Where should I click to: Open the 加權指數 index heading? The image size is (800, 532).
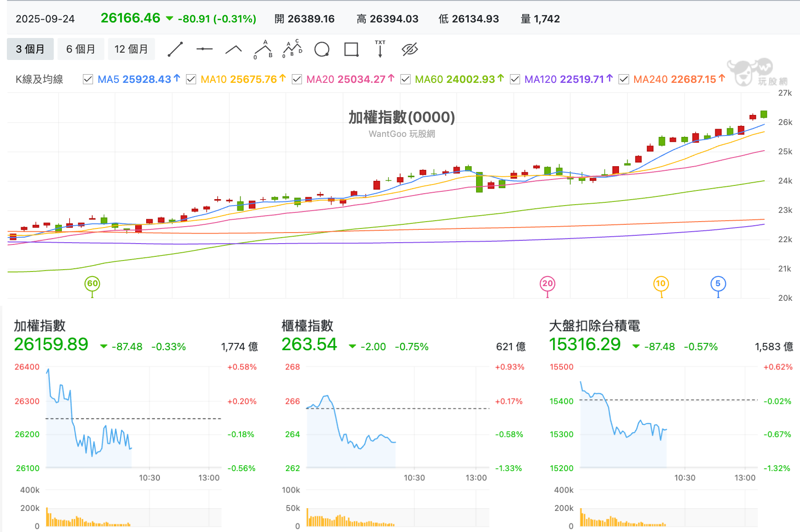coord(40,326)
